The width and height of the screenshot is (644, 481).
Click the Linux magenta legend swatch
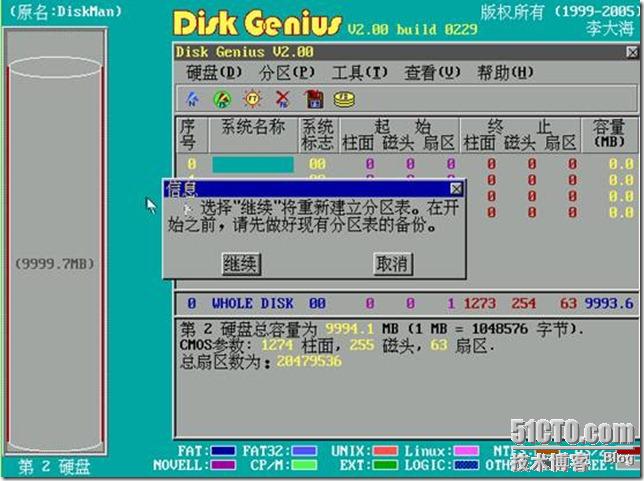point(466,451)
